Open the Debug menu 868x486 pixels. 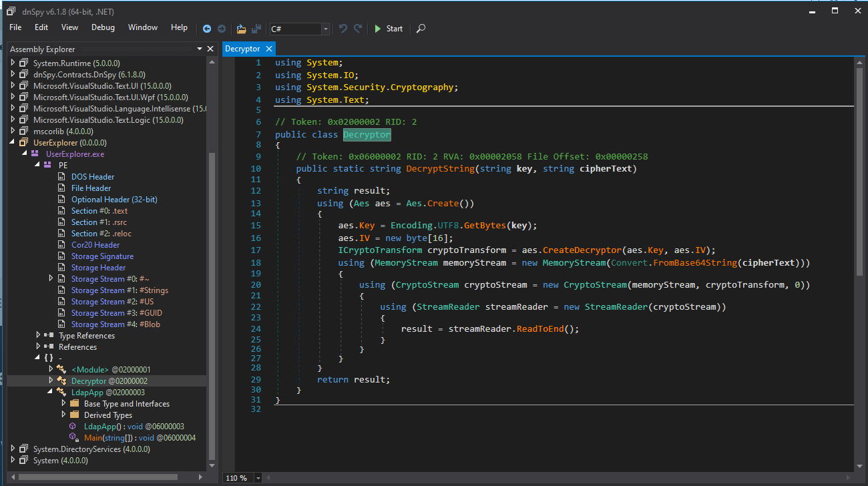click(x=103, y=27)
